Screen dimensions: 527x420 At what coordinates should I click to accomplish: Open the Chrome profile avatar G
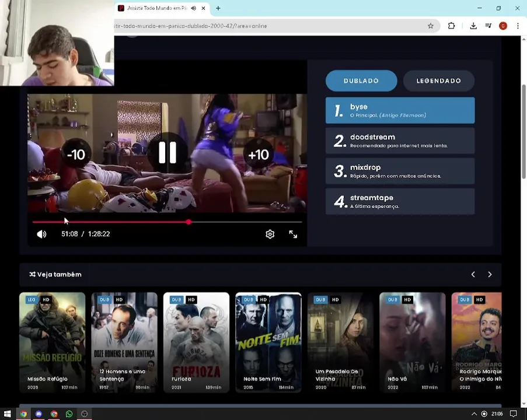click(503, 26)
